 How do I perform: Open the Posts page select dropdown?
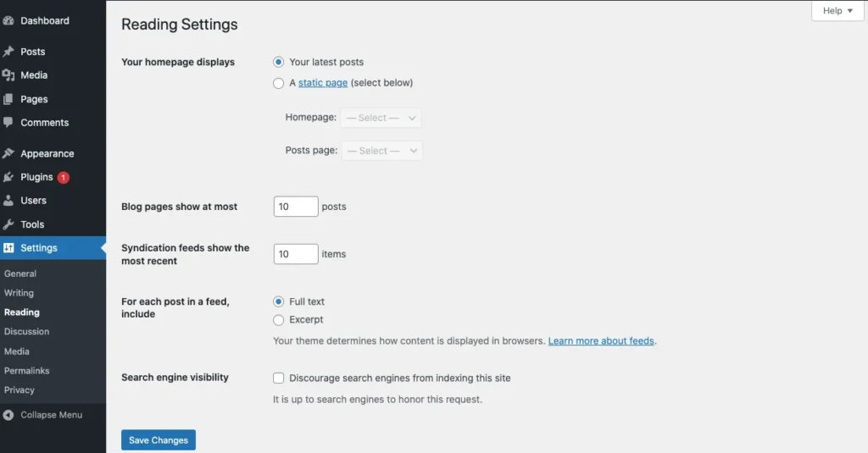tap(381, 151)
